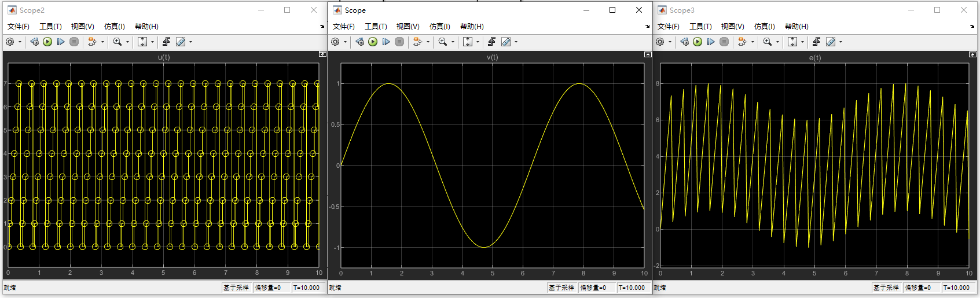Maximize the Scope3 window
The width and height of the screenshot is (980, 298).
tap(937, 10)
